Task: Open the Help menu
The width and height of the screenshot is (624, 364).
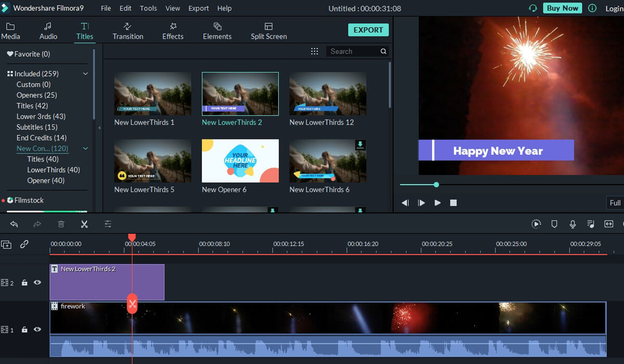Action: (224, 8)
